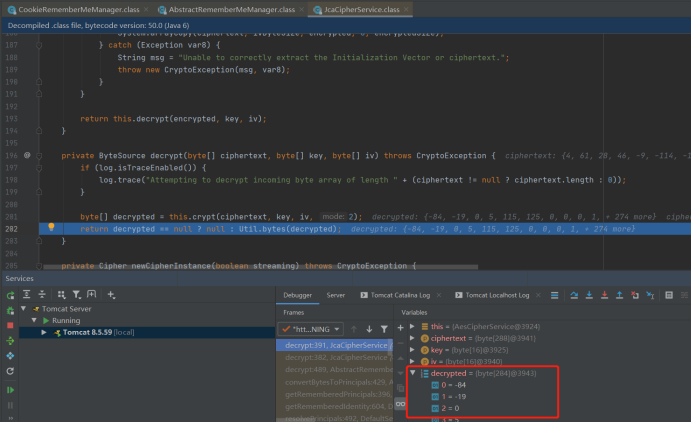This screenshot has width=692, height=423.
Task: Add a new watch in Variables
Action: click(x=400, y=328)
